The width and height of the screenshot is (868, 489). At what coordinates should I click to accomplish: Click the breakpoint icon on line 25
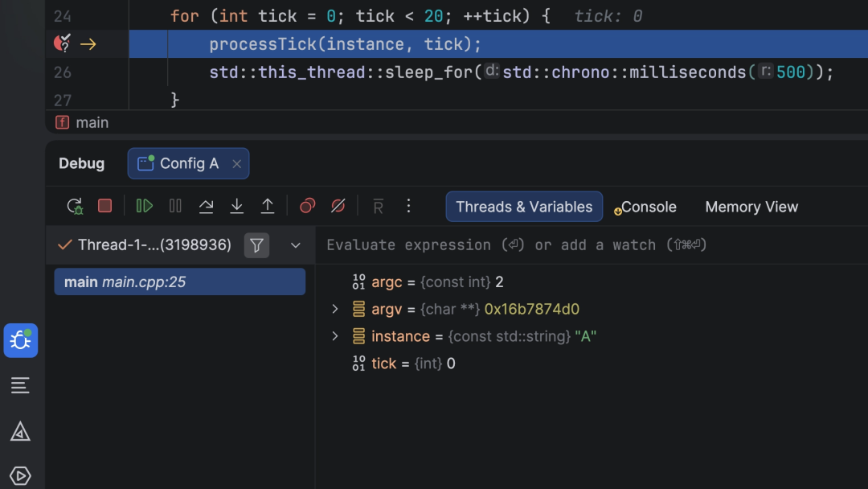point(63,43)
